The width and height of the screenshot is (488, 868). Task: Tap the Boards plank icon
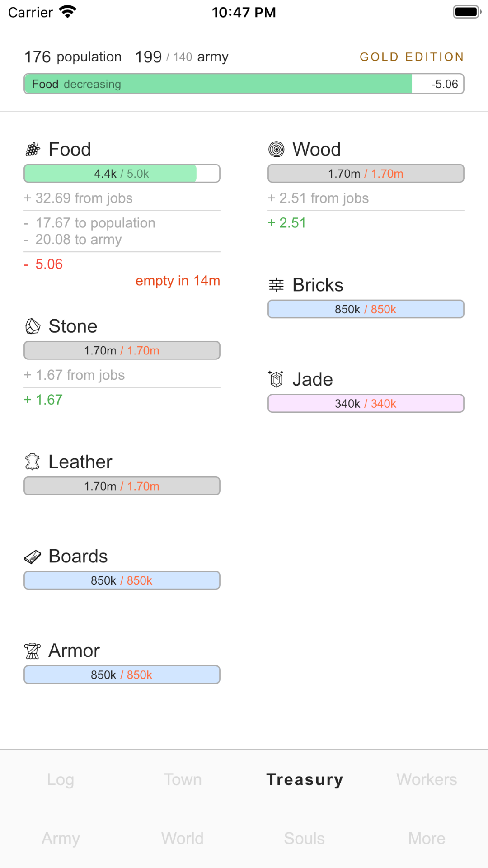(33, 557)
